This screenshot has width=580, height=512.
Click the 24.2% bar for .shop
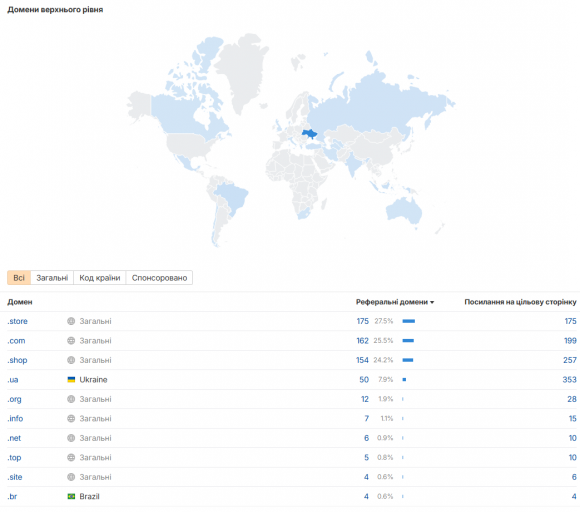[408, 360]
